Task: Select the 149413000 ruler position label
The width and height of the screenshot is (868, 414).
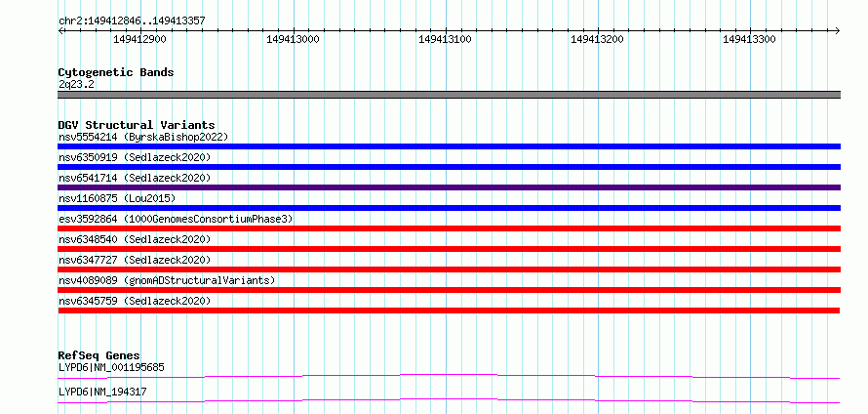Action: (x=293, y=39)
